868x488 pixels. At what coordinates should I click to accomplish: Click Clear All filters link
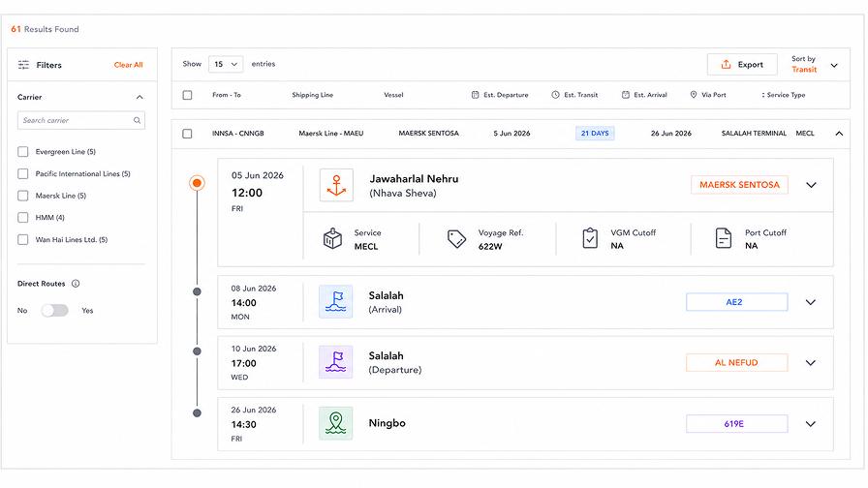click(x=129, y=65)
